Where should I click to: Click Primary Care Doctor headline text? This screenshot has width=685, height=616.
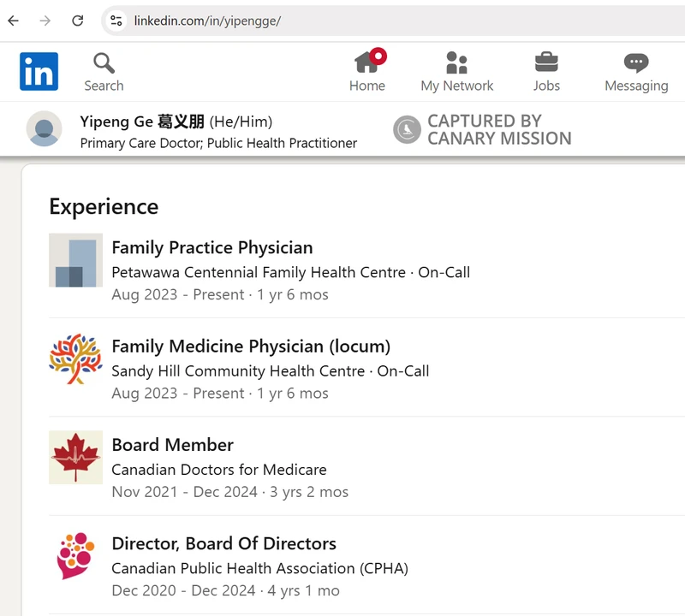[x=218, y=143]
